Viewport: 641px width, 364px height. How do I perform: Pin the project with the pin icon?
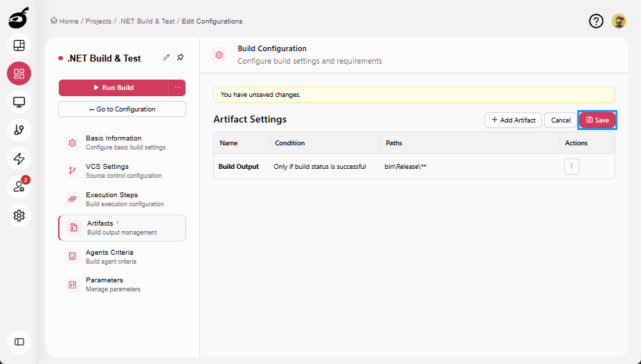click(180, 57)
